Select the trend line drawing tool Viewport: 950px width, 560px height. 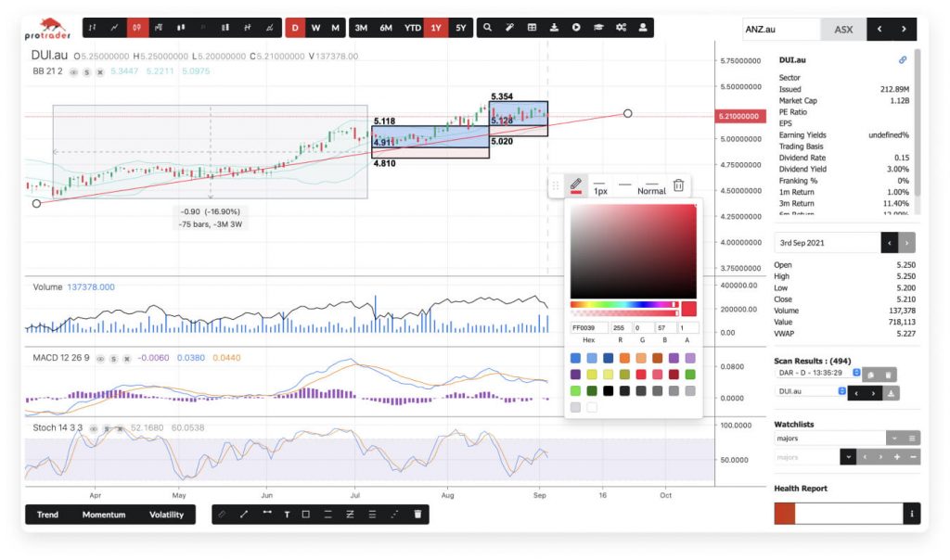tap(244, 514)
